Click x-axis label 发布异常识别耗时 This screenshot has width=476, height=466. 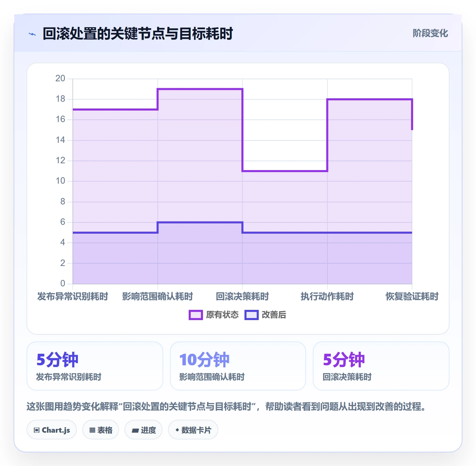(73, 297)
